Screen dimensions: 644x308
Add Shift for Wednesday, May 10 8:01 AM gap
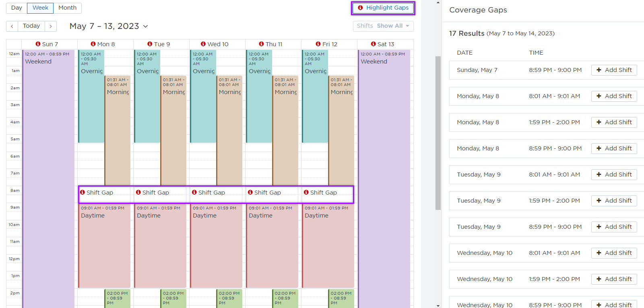click(x=614, y=253)
